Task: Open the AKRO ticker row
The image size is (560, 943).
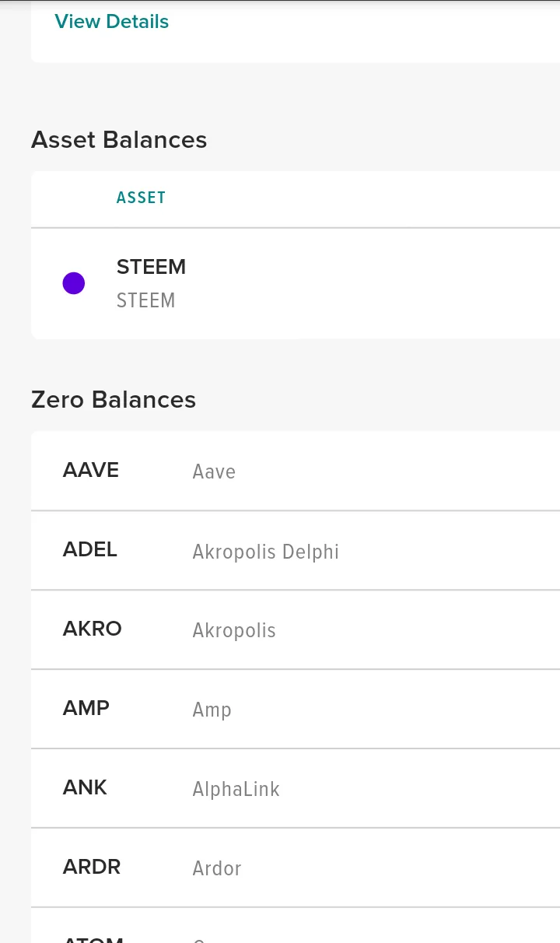Action: [296, 629]
